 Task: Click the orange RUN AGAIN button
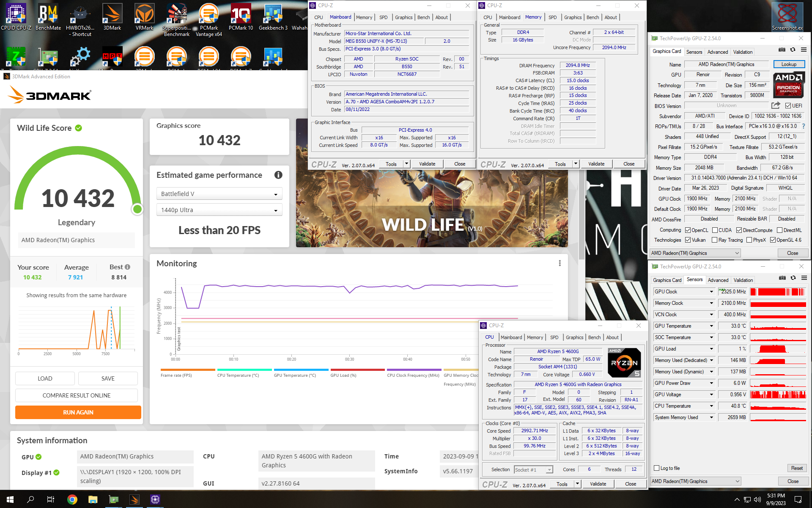point(78,412)
